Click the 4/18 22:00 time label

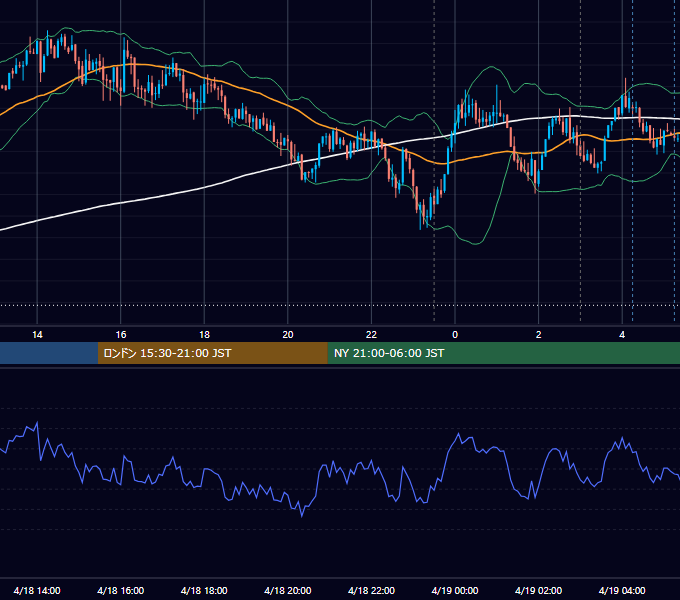click(x=371, y=590)
